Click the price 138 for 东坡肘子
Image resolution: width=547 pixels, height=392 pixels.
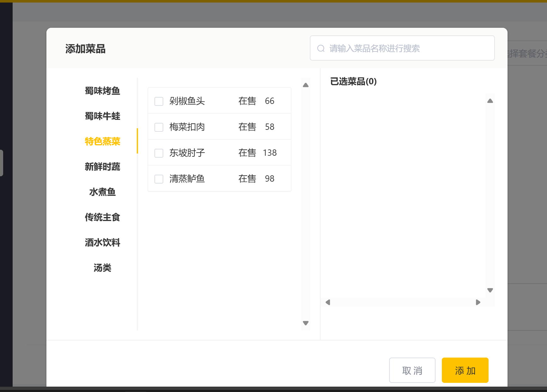coord(270,153)
